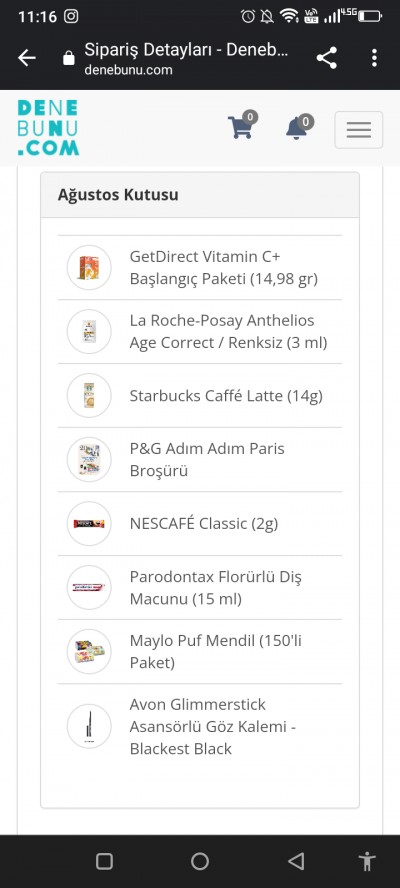Image resolution: width=400 pixels, height=888 pixels.
Task: Go back with the arrow in the browser bar
Action: coord(27,58)
